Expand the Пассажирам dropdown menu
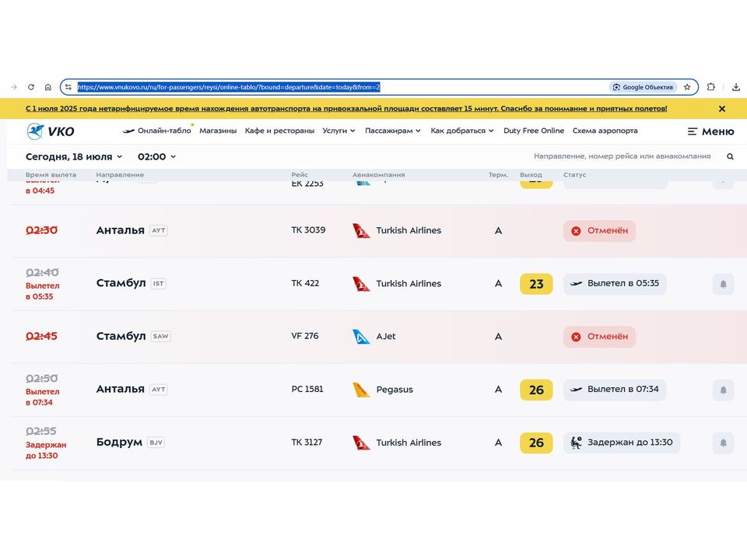Screen dimensions: 747x560 [x=392, y=131]
